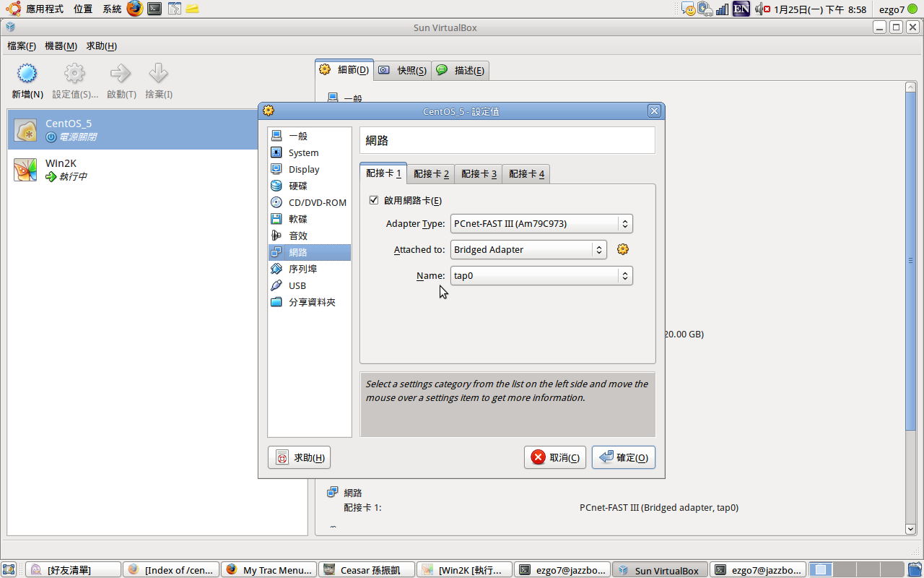Click the PCnet-FAST III (Bridged adapter, tap0) text
Viewport: 924px width, 578px height.
pyautogui.click(x=659, y=508)
